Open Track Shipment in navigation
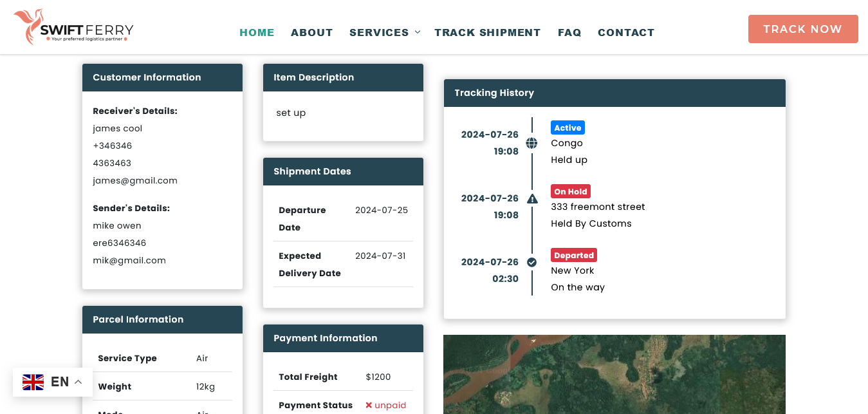The width and height of the screenshot is (868, 414). point(487,32)
